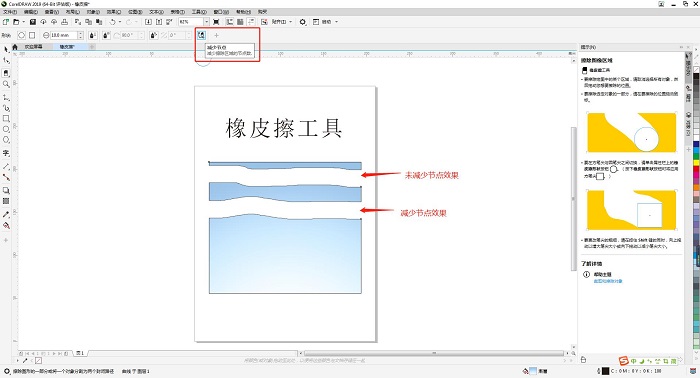Viewport: 700px width, 378px height.
Task: Select the Eraser tool in toolbox
Action: [x=6, y=73]
